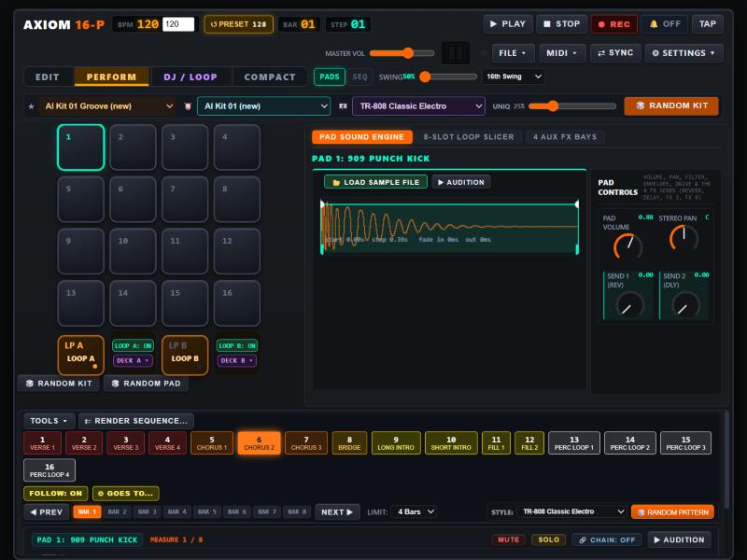Go to next bar with NEXT
Viewport: 747px width, 560px height.
[337, 511]
